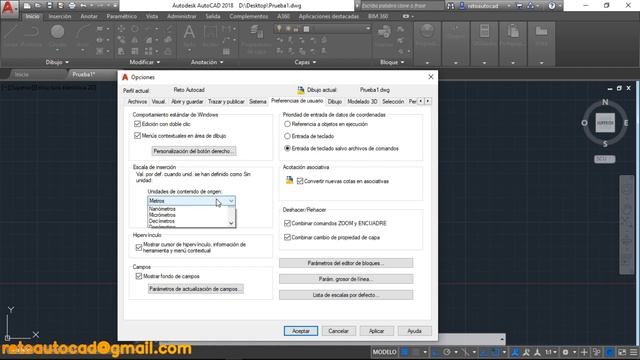Click the binoculars search icon

(x=451, y=6)
